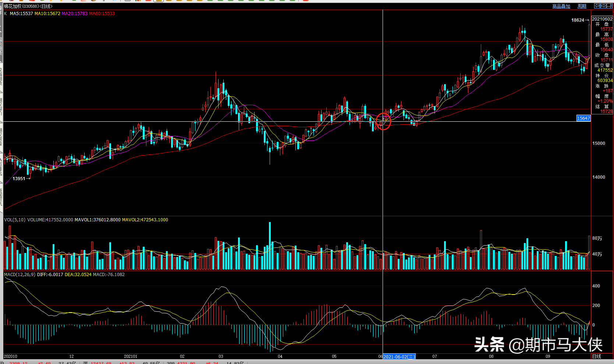Click the 202010 time axis label
The width and height of the screenshot is (614, 364).
(x=11, y=357)
